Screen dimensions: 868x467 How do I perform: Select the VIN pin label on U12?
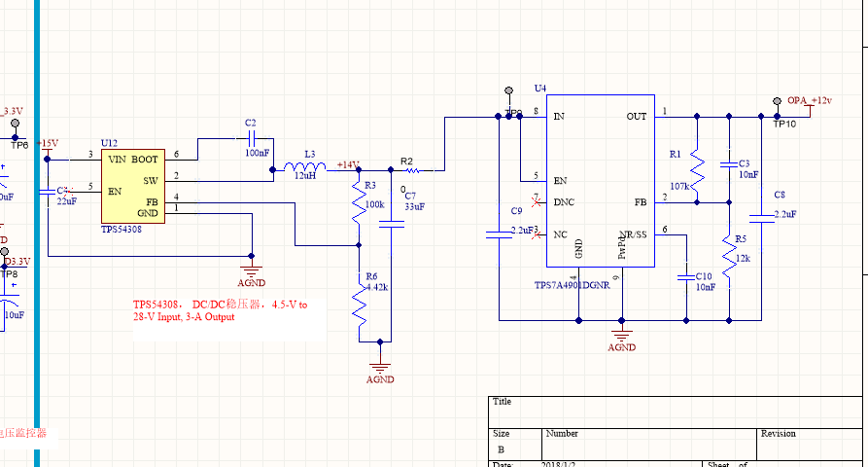(118, 160)
